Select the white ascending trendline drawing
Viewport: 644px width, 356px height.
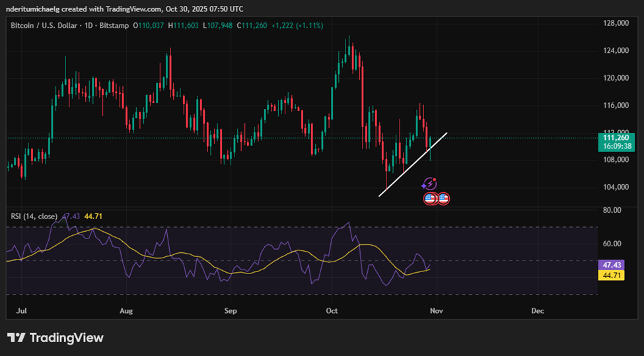point(413,164)
